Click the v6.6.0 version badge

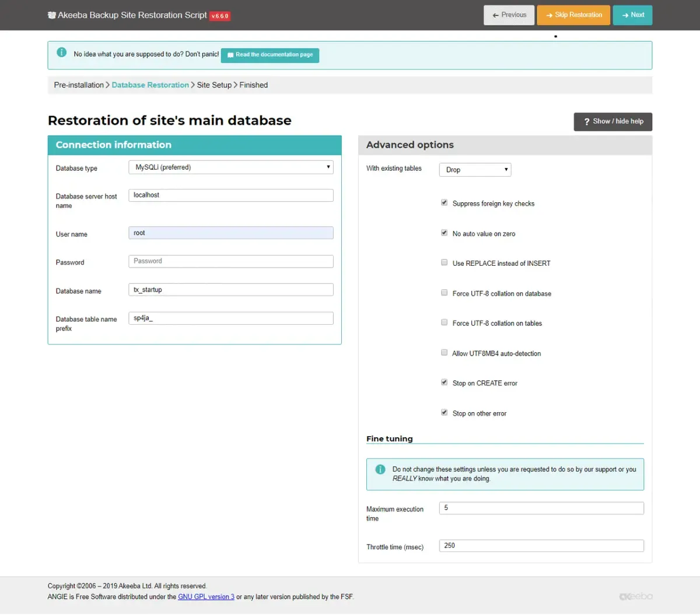[x=220, y=16]
